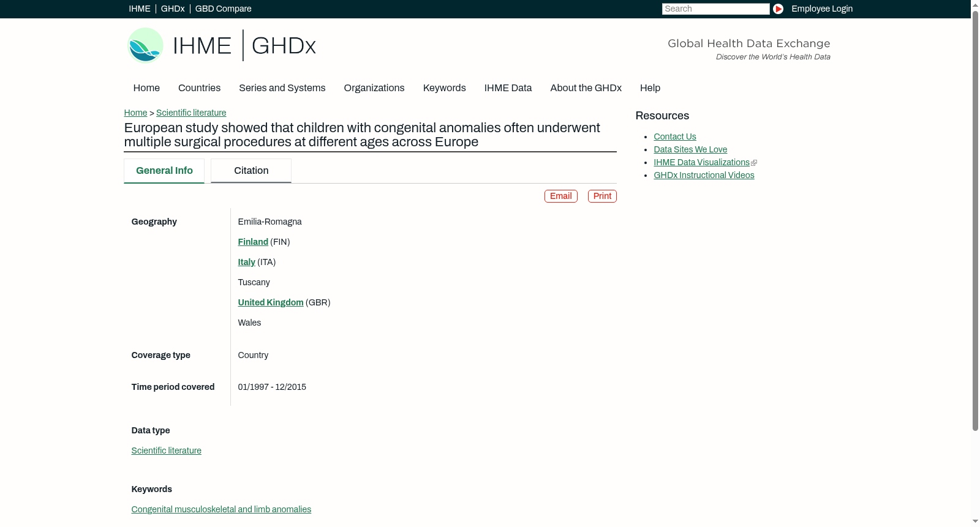Open Contact Us resource link
The height and width of the screenshot is (527, 980).
click(x=674, y=136)
